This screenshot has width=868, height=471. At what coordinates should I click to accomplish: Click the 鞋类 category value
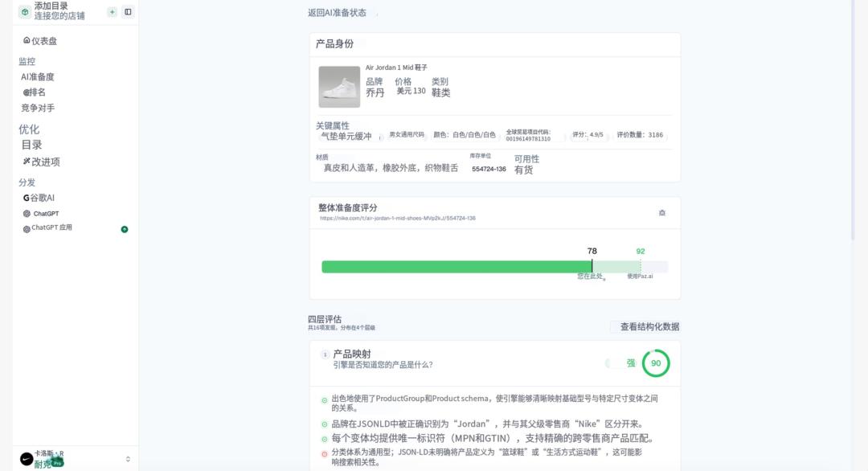coord(440,92)
